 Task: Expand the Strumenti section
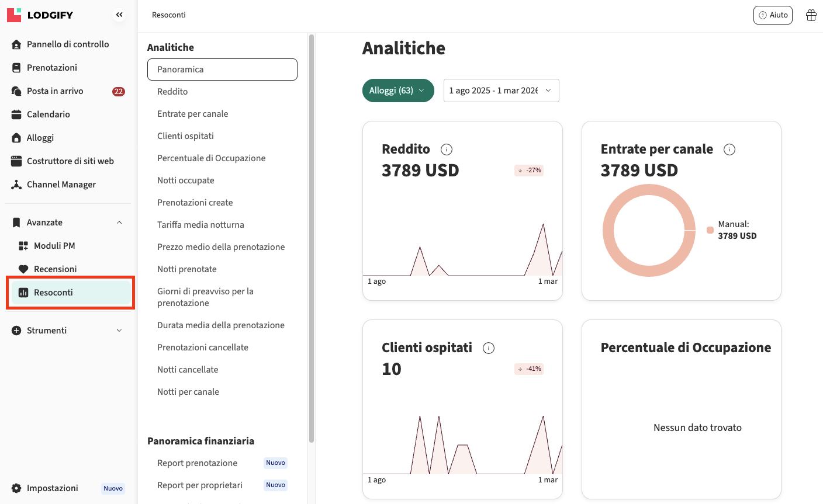(x=119, y=331)
